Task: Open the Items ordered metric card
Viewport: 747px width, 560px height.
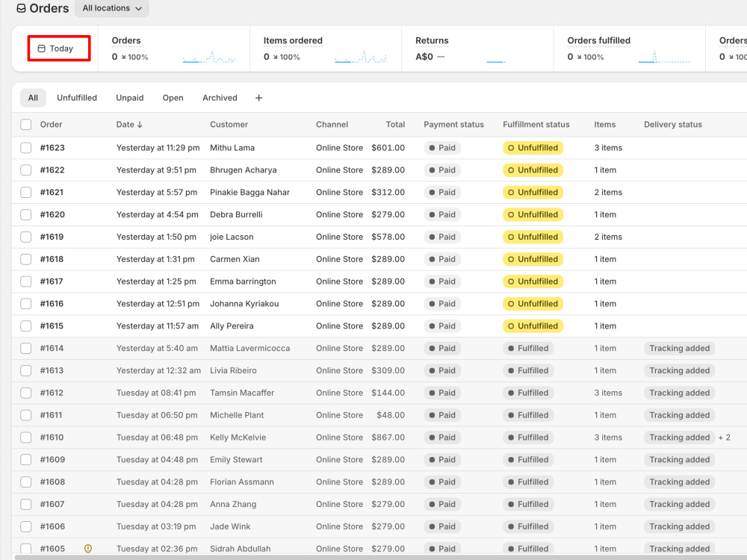Action: pos(326,49)
